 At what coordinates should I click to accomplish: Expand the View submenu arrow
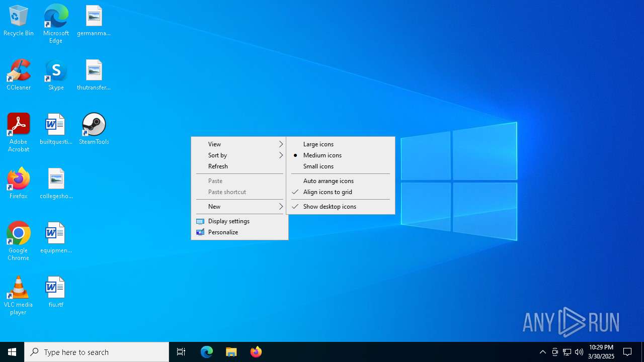pyautogui.click(x=281, y=144)
